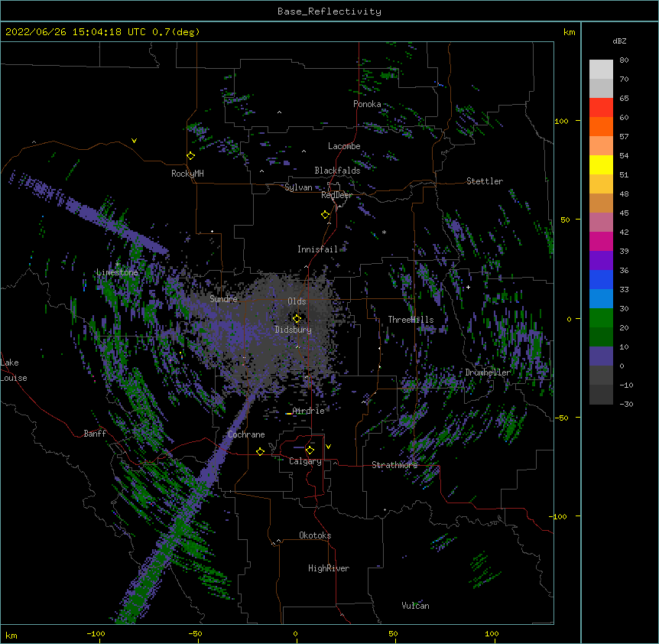
Task: Click the -50 tick on bottom km axis
Action: [x=195, y=633]
